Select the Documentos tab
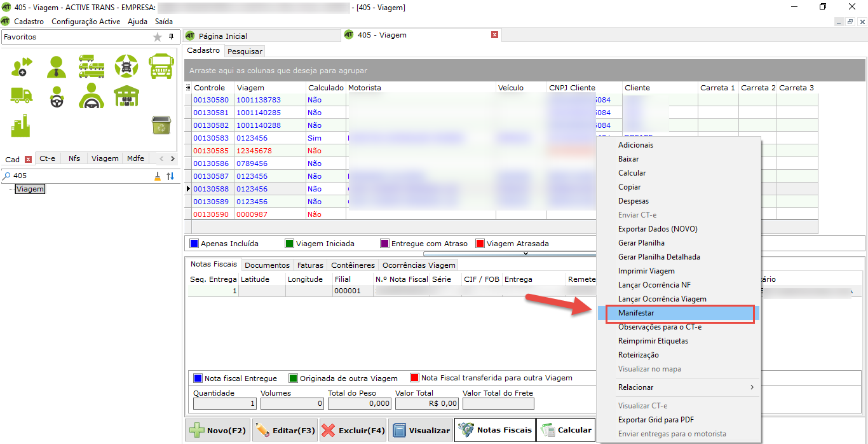868x444 pixels. [x=267, y=265]
